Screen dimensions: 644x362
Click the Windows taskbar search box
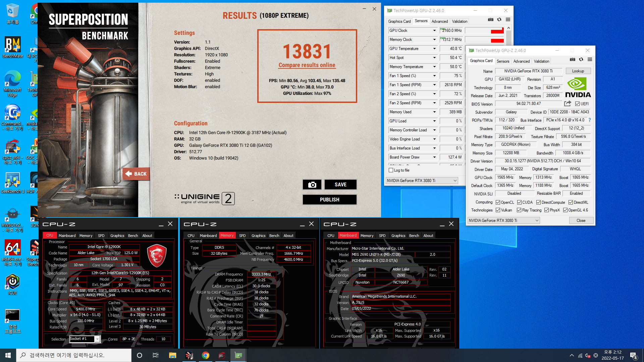(x=74, y=355)
